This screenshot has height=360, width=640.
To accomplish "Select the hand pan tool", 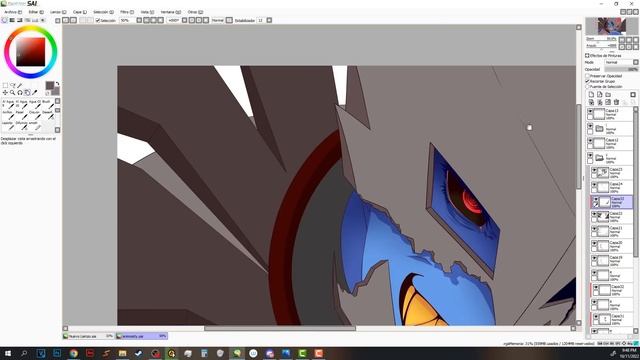I will [27, 93].
